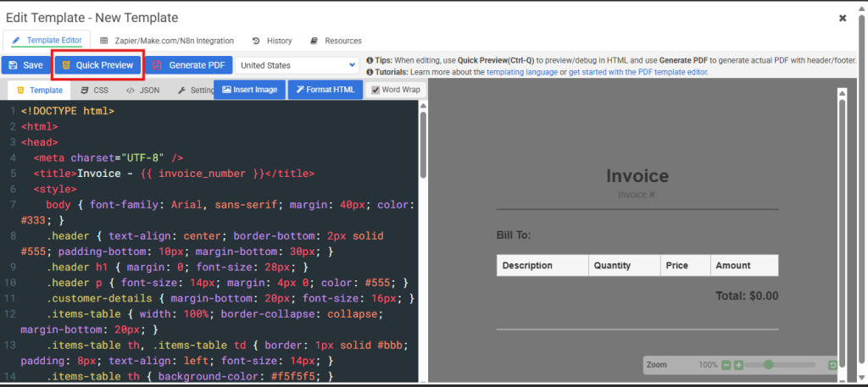Screen dimensions: 868x387
Task: Select the Template code tab
Action: 39,90
